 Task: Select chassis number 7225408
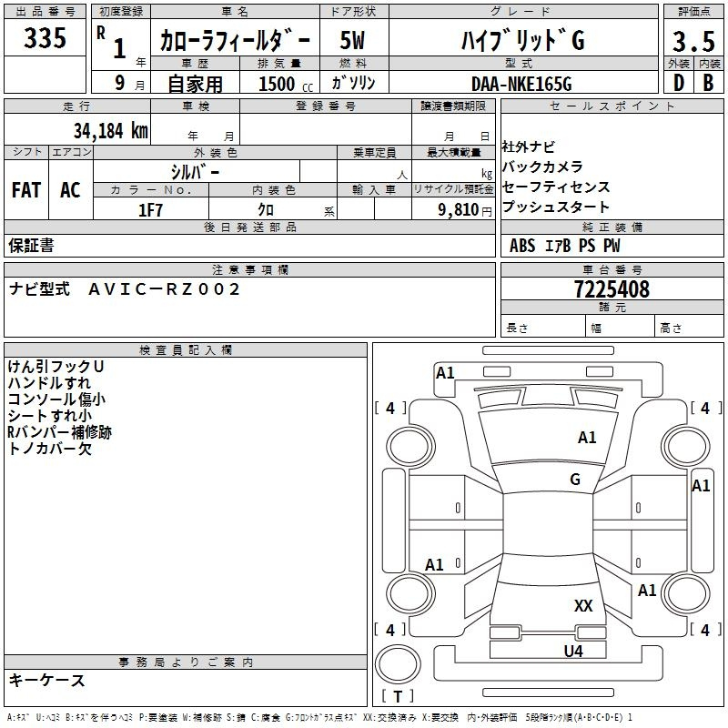(612, 289)
